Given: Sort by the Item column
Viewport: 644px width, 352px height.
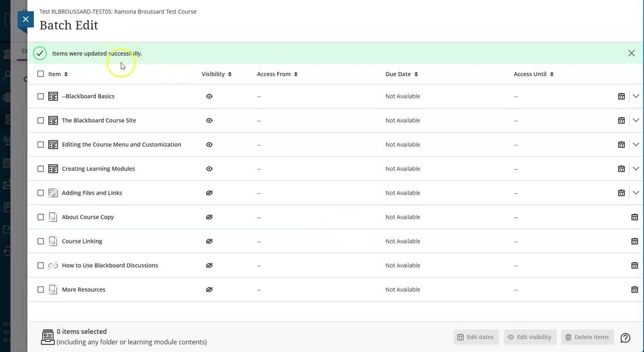Looking at the screenshot, I should click(x=58, y=74).
